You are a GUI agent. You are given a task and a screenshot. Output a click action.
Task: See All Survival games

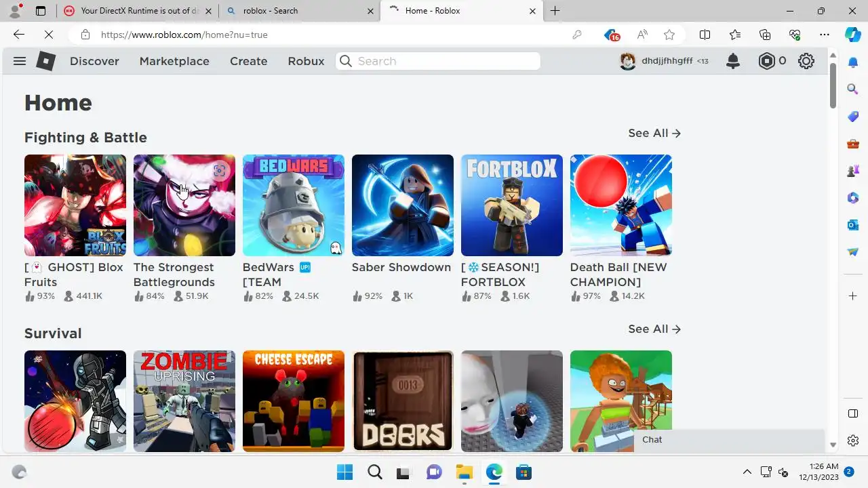pos(654,329)
